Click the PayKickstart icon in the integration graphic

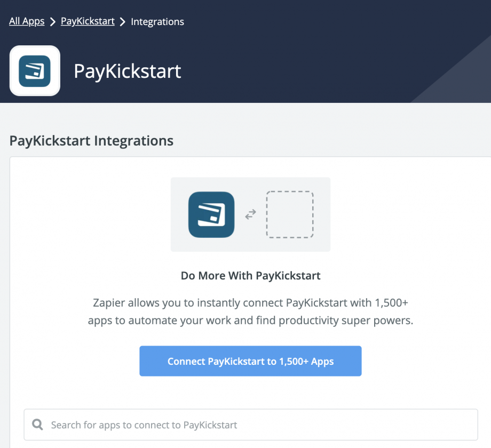coord(211,214)
